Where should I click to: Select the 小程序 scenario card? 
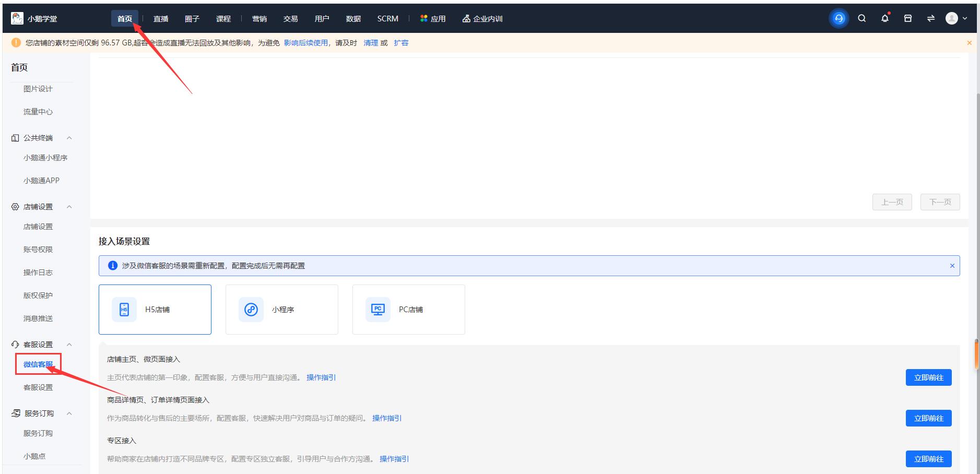click(282, 310)
